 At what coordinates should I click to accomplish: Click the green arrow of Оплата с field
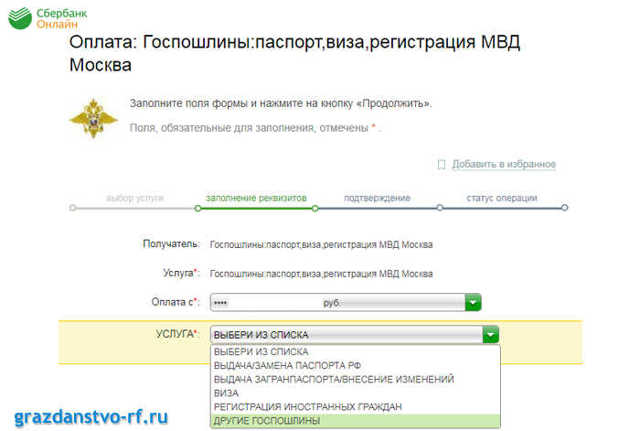coord(473,302)
